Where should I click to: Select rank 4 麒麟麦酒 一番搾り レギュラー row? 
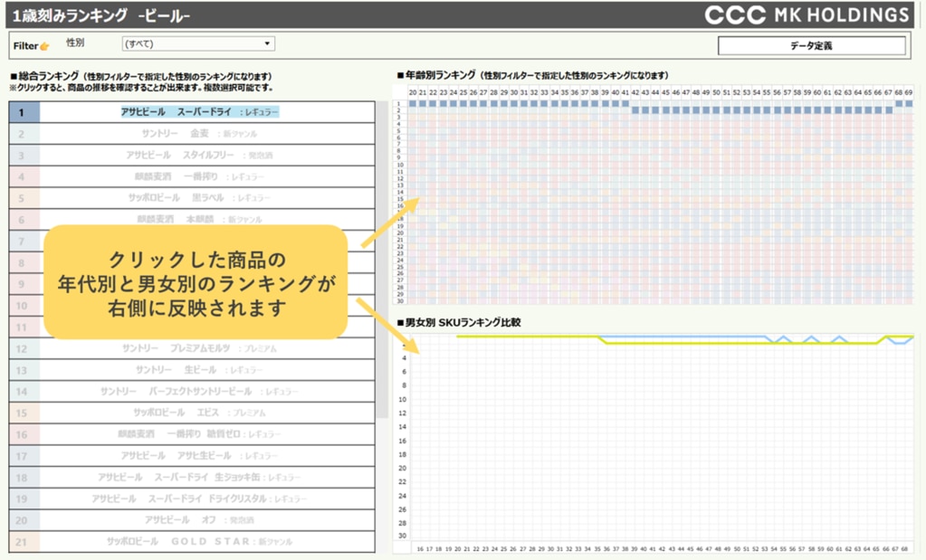click(x=192, y=176)
